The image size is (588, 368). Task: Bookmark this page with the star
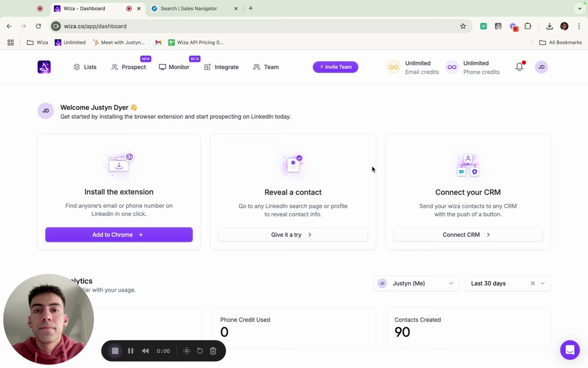463,26
